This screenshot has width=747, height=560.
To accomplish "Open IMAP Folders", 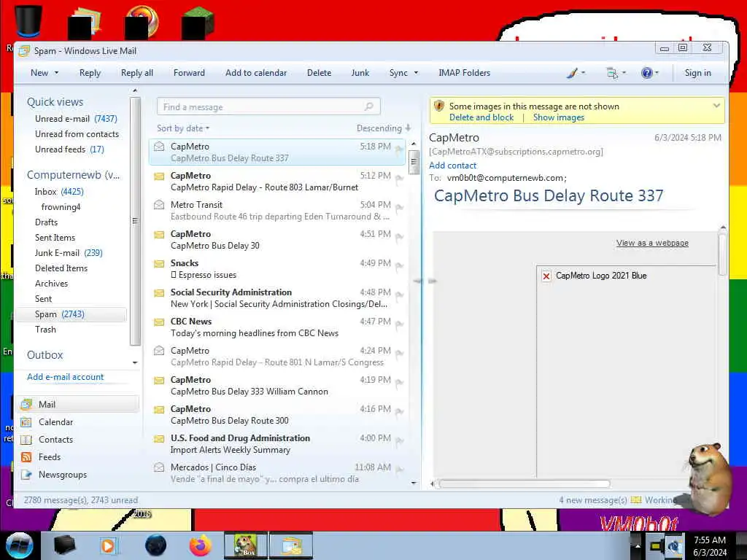I will [x=465, y=73].
